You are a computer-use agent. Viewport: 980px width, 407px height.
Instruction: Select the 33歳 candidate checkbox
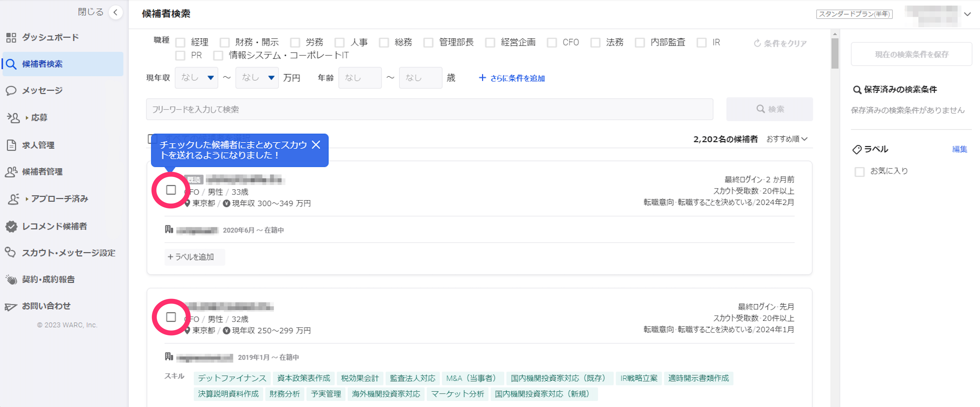tap(171, 190)
